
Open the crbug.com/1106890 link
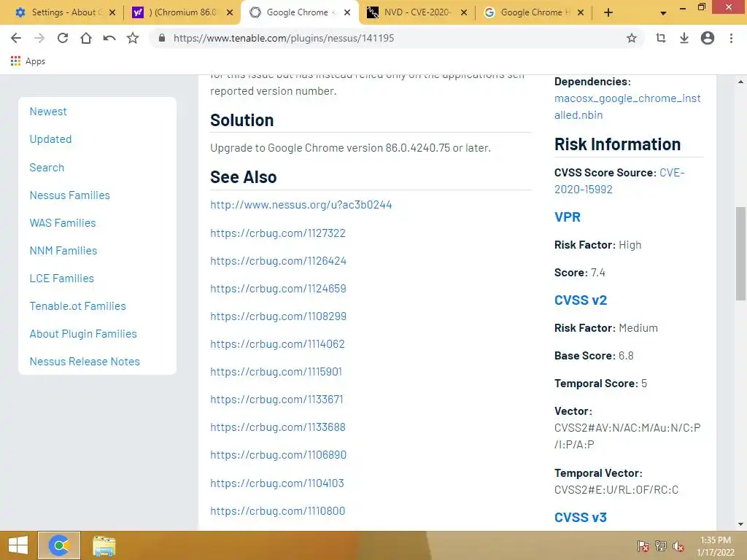(278, 455)
